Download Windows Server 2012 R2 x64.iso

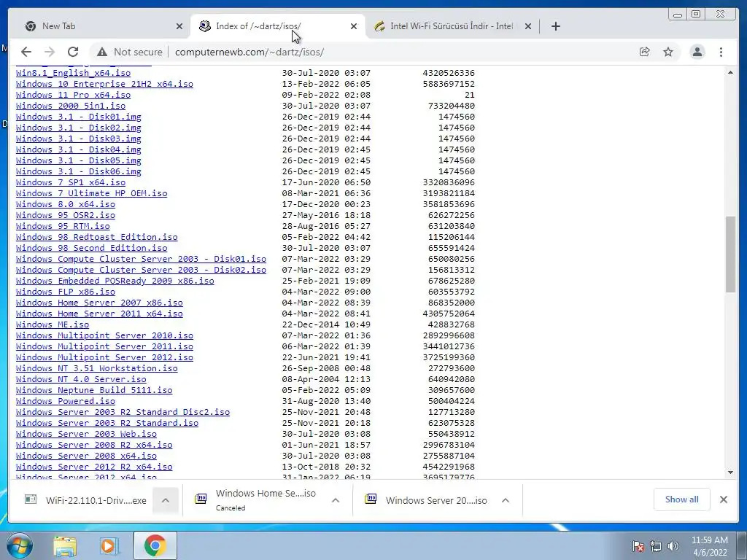[94, 467]
